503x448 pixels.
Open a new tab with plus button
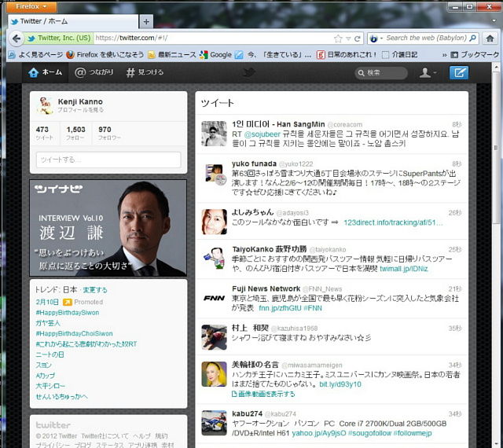(x=146, y=21)
